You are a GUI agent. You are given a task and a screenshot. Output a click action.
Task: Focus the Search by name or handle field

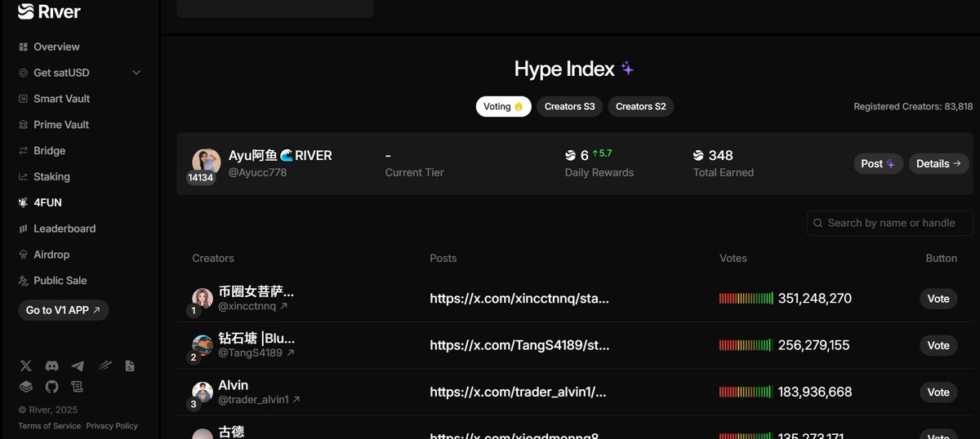[x=890, y=223]
